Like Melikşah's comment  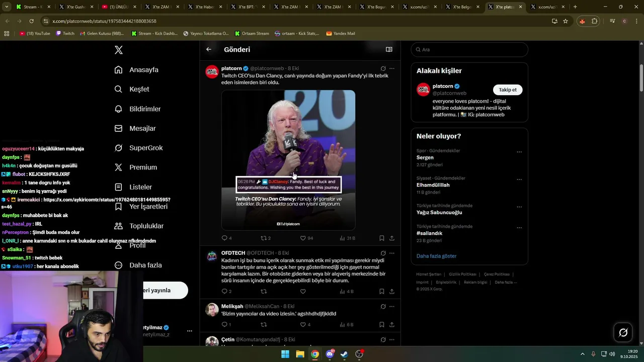point(305,325)
